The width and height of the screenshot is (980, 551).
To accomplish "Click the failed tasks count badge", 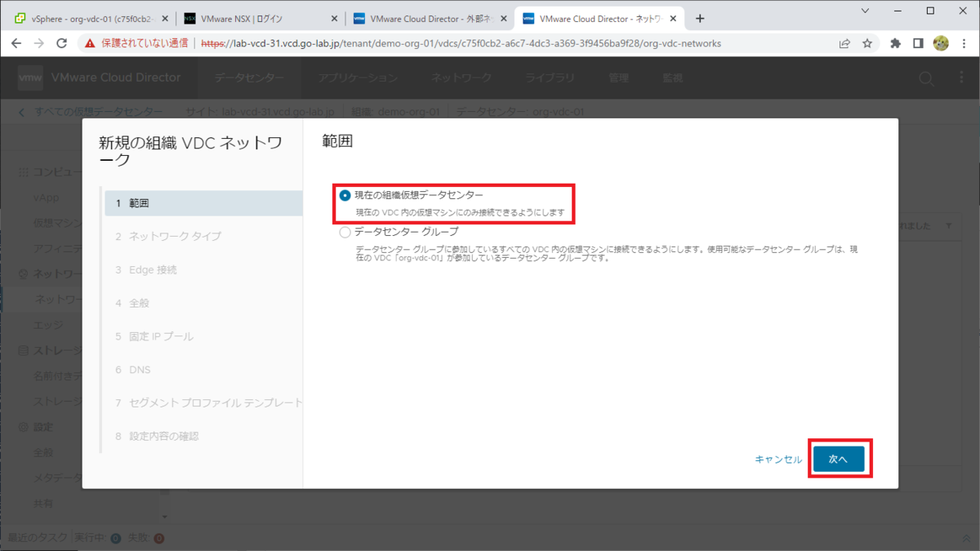I will click(x=158, y=538).
